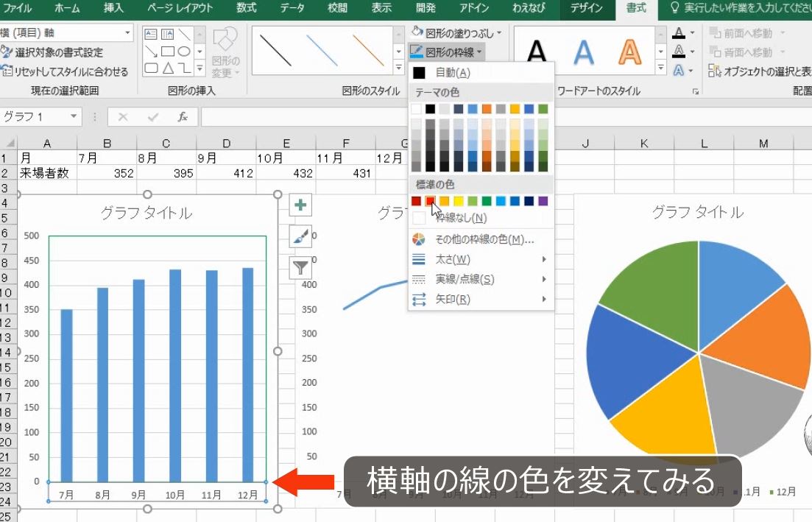Click the formula bar input field
Image resolution: width=812 pixels, height=522 pixels.
[506, 117]
